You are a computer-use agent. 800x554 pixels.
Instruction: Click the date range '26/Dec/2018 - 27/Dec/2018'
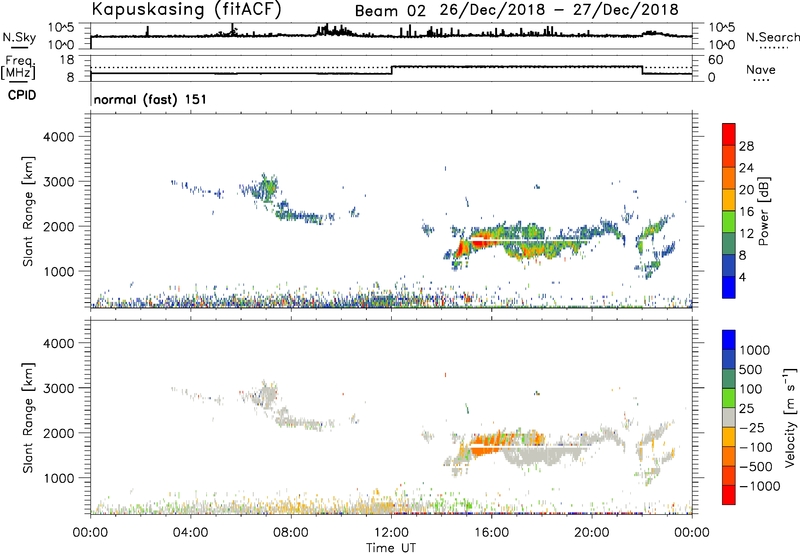[559, 10]
